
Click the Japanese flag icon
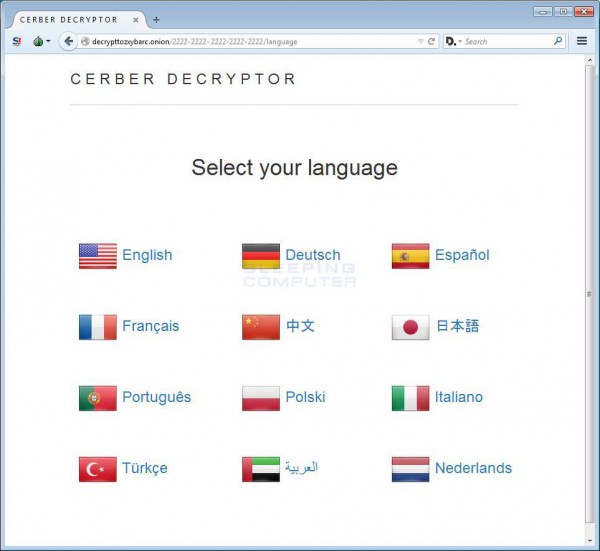tap(410, 327)
